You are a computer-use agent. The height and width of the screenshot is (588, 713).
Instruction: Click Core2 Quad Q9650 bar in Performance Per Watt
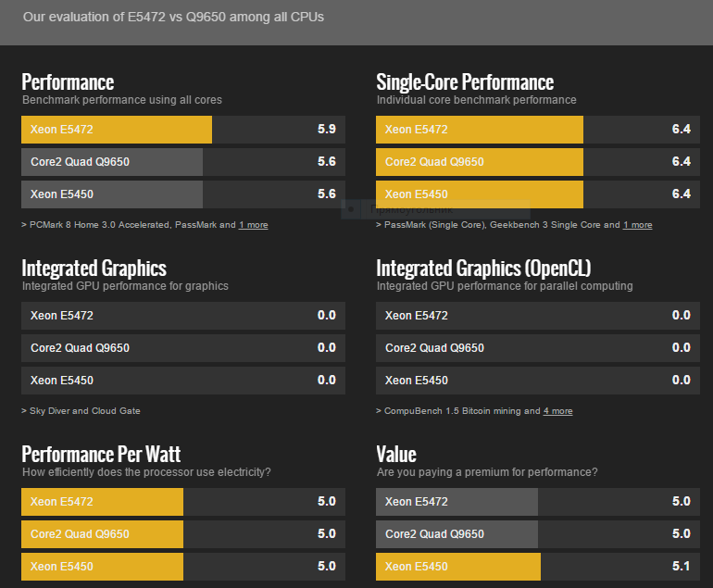[x=183, y=534]
